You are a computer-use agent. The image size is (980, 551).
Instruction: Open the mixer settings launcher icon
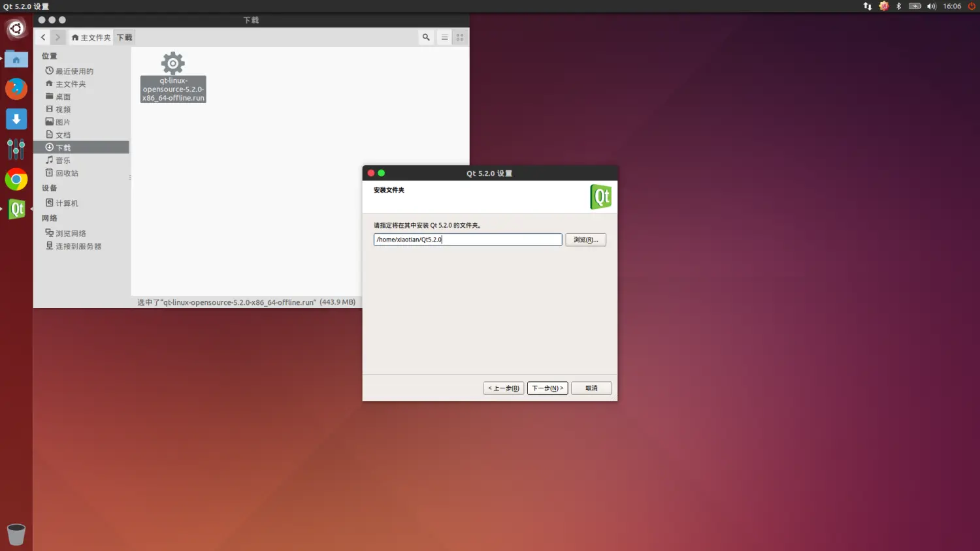point(16,149)
